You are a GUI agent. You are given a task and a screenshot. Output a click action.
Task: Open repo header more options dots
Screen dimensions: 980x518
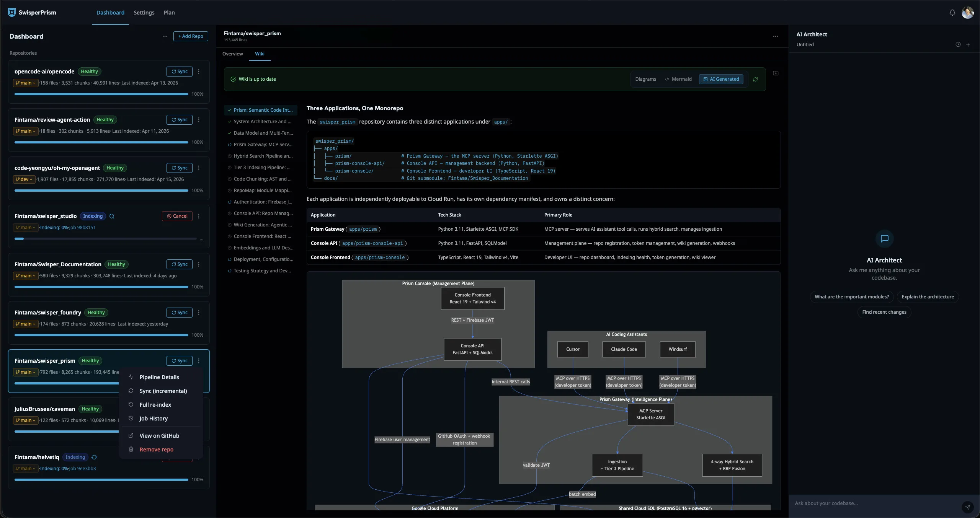click(775, 36)
